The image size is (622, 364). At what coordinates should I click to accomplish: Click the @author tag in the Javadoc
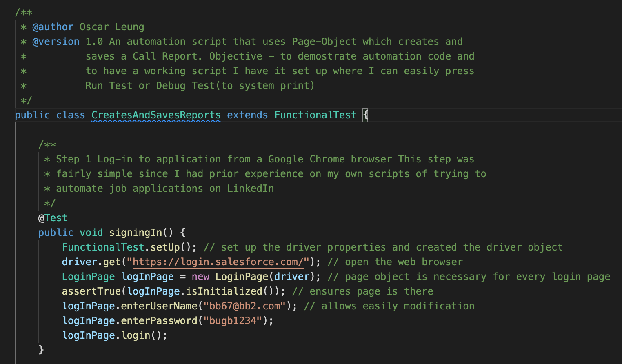(x=53, y=27)
